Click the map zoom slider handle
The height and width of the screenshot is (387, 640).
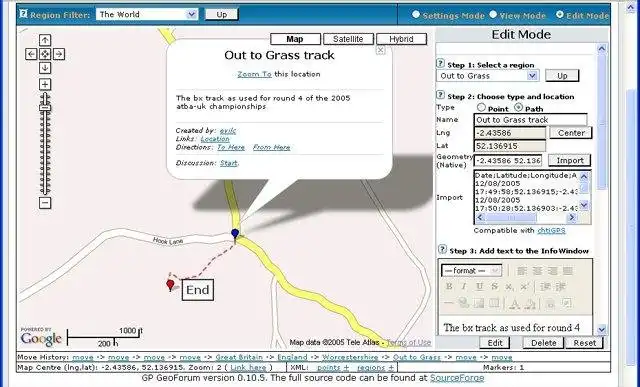[x=45, y=108]
